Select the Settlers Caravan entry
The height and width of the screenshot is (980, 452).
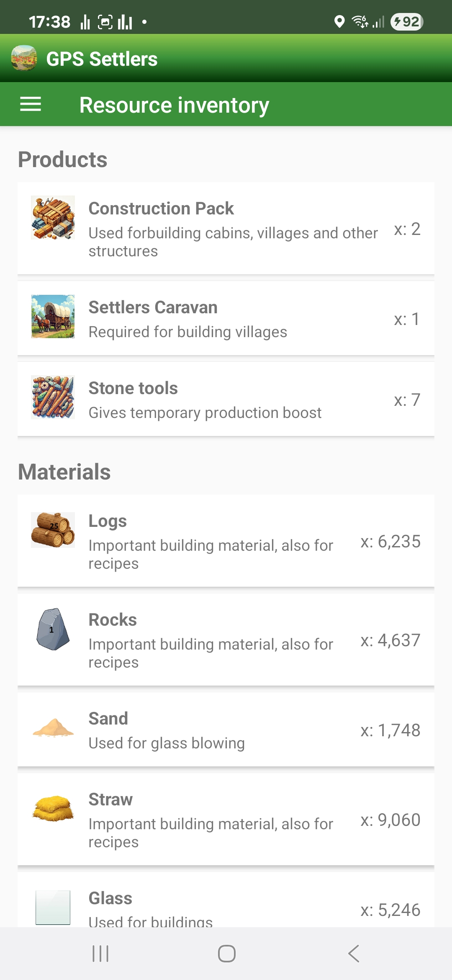pos(226,318)
